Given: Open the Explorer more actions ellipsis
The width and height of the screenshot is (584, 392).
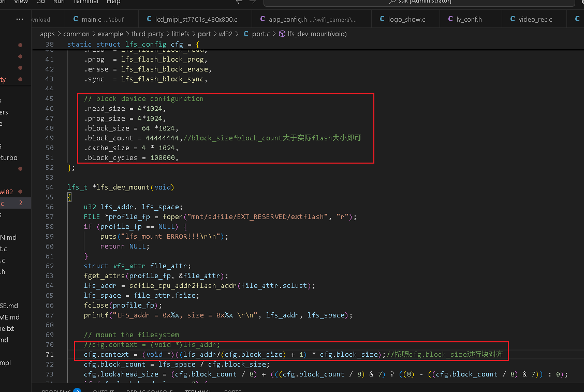Looking at the screenshot, I should coord(20,19).
